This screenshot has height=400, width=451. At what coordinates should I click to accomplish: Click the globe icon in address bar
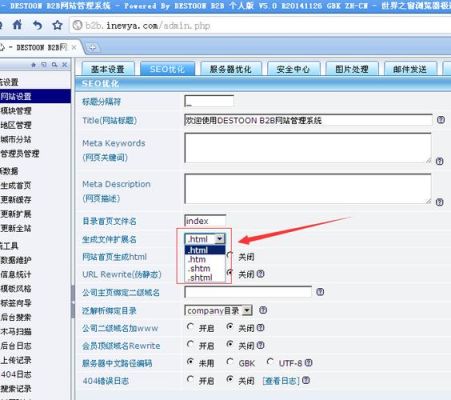[77, 25]
